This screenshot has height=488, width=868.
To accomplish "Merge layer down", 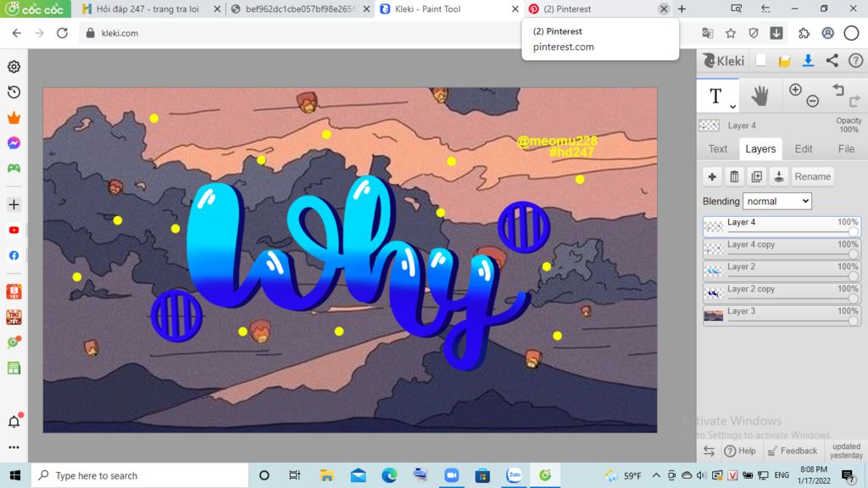I will coord(778,176).
